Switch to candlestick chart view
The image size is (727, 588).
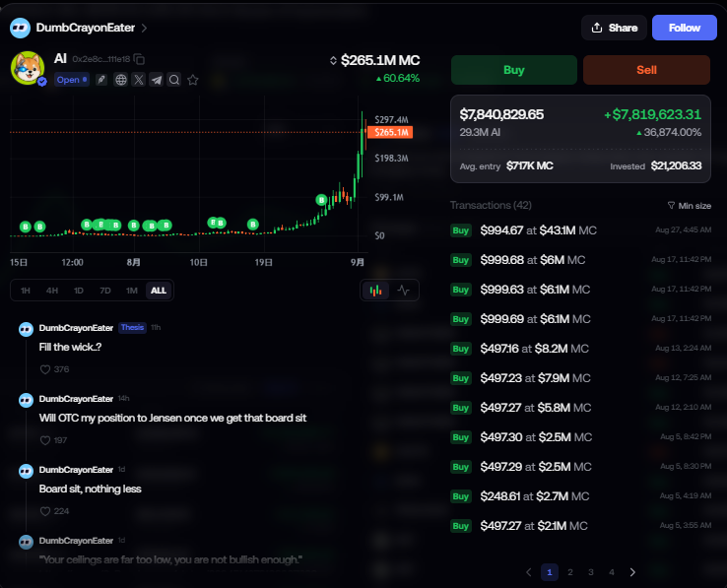(x=375, y=291)
